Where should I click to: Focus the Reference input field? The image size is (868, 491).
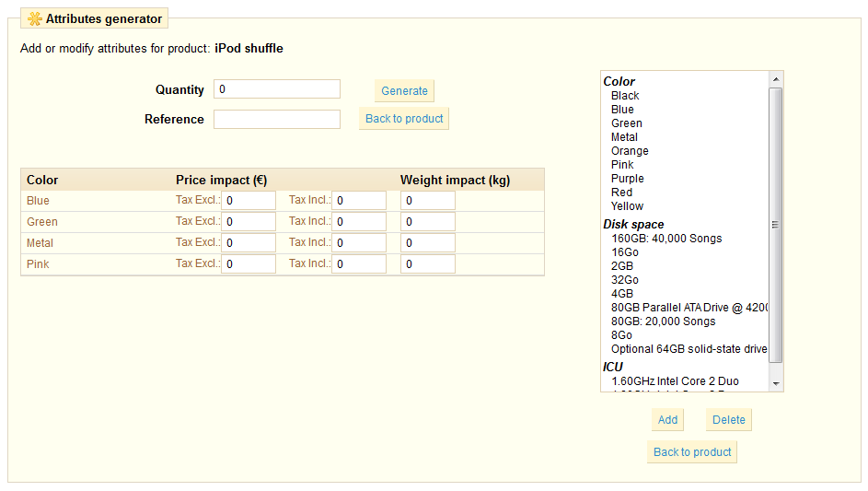[277, 119]
